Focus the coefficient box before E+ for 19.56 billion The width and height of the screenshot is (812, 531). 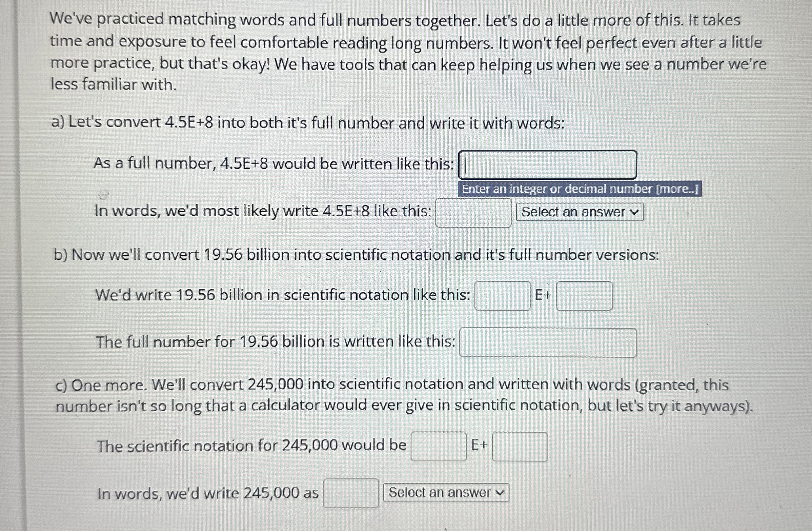pyautogui.click(x=502, y=296)
